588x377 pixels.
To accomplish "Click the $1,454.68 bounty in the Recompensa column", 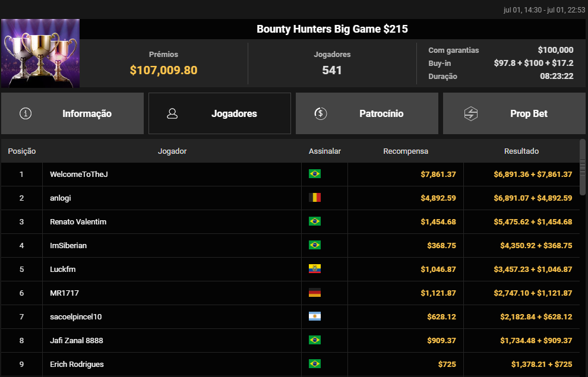I will pos(438,222).
